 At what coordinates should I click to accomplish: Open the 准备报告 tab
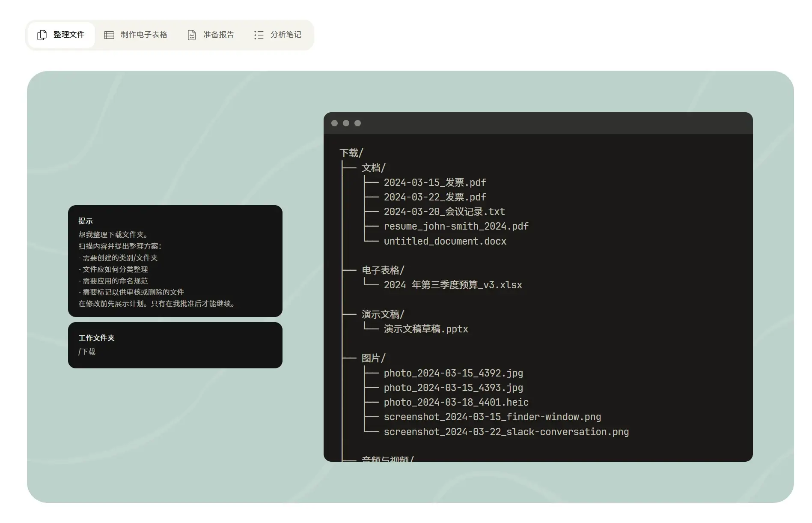pyautogui.click(x=211, y=35)
